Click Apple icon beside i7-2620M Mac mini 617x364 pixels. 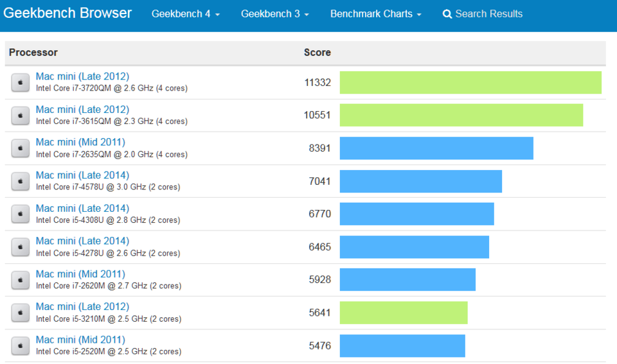pyautogui.click(x=20, y=280)
